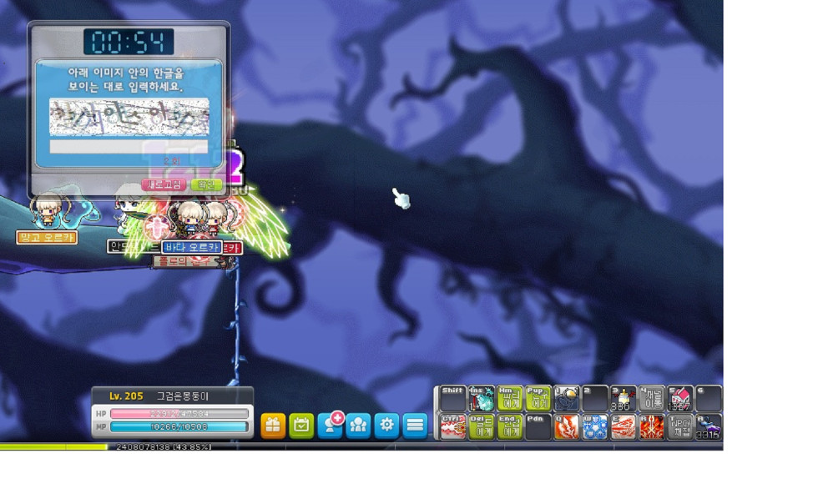Expand the blue three-line main menu button

click(x=415, y=426)
